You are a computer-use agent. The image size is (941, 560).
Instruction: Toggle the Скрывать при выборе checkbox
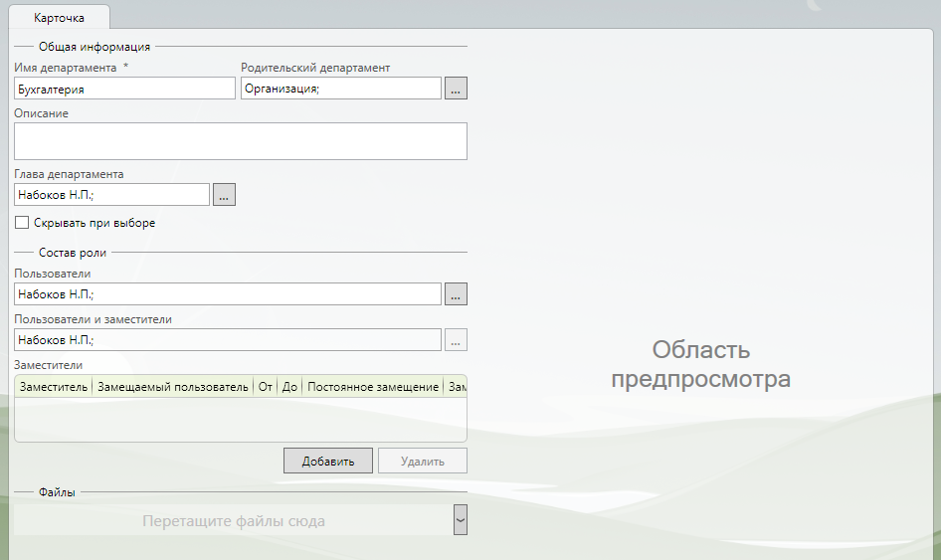[22, 223]
